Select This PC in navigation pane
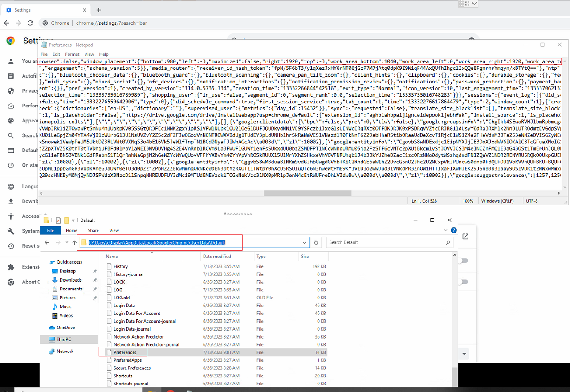Screen dimensions: 570x392 (x=64, y=339)
